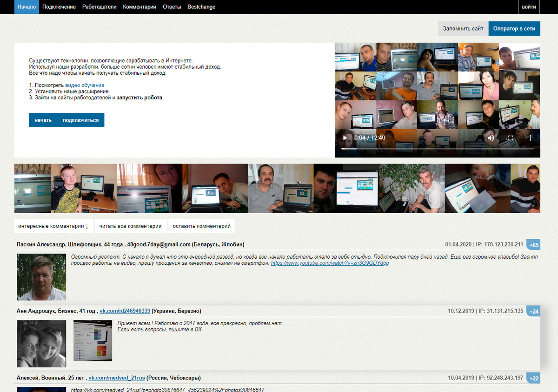Viewport: 558px width, 392px height.
Task: Click the подключиться button
Action: point(81,120)
